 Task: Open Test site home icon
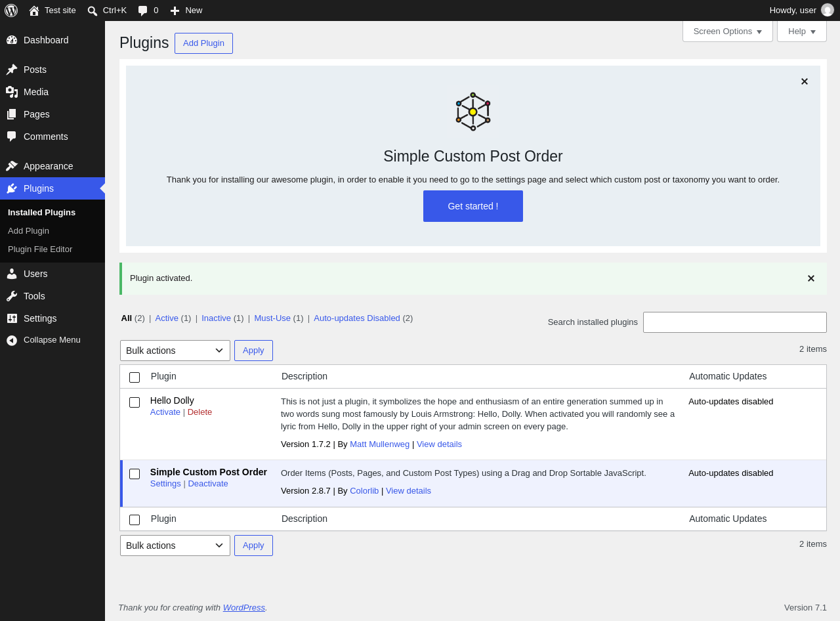[34, 11]
